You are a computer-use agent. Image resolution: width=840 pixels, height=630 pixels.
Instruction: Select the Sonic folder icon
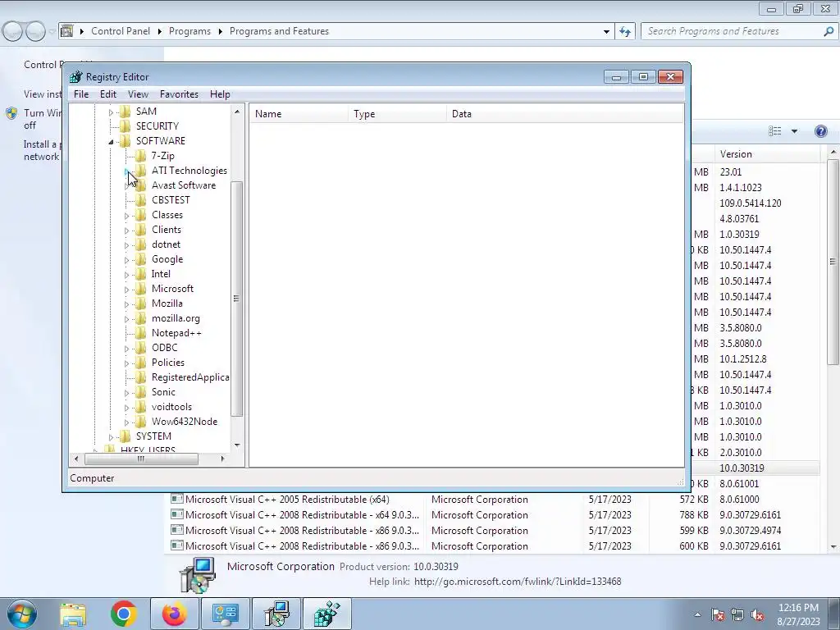pyautogui.click(x=141, y=392)
